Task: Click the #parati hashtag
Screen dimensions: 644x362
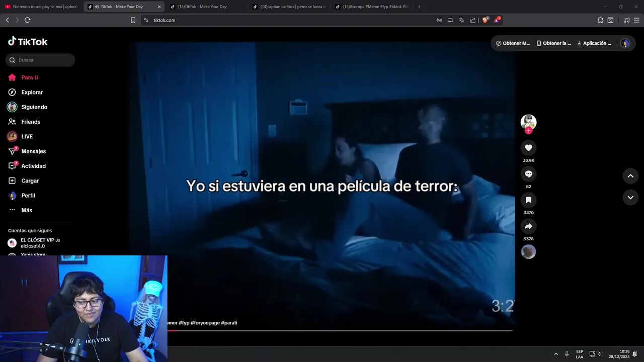Action: [229, 323]
